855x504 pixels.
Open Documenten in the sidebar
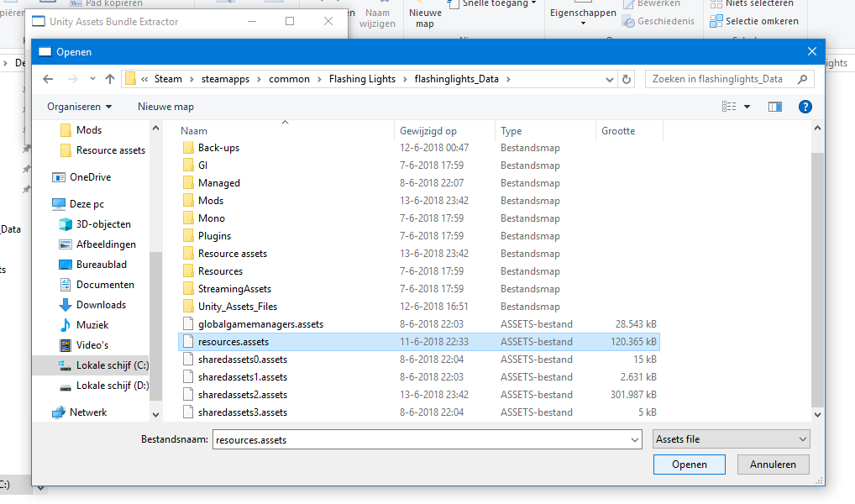pos(105,285)
